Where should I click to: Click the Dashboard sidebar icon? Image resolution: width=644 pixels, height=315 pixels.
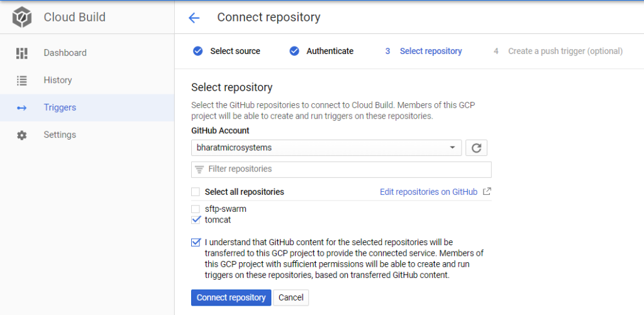[x=22, y=53]
